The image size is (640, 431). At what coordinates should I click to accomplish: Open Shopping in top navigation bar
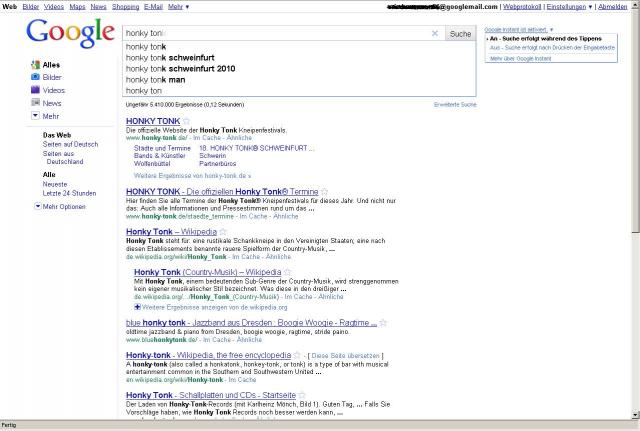(x=125, y=7)
